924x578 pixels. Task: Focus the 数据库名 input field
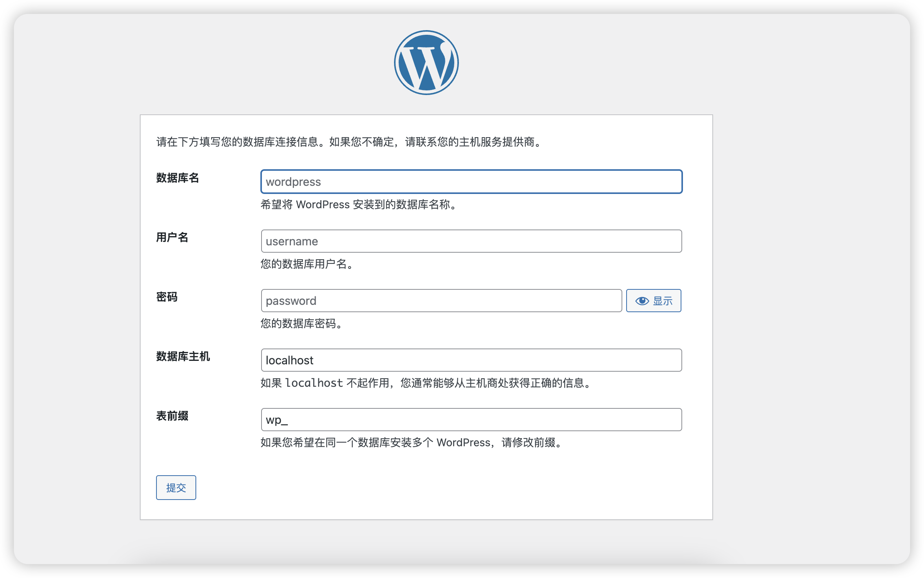click(471, 182)
